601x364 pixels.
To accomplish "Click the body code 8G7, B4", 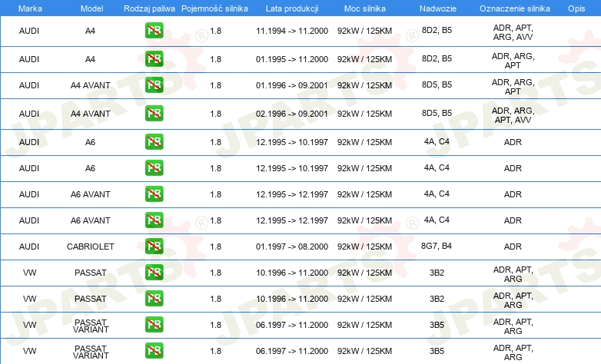I will point(437,246).
